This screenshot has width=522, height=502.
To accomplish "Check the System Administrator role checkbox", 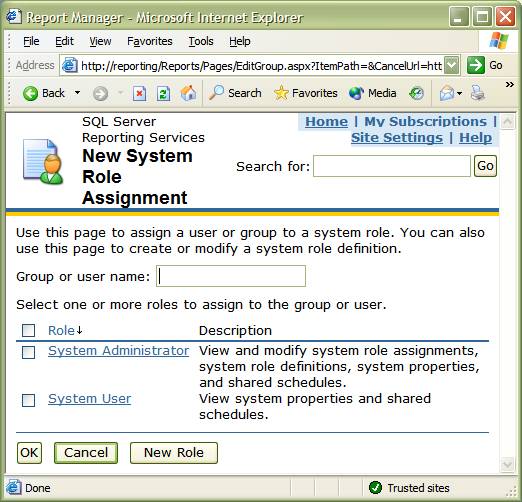I will (x=28, y=352).
